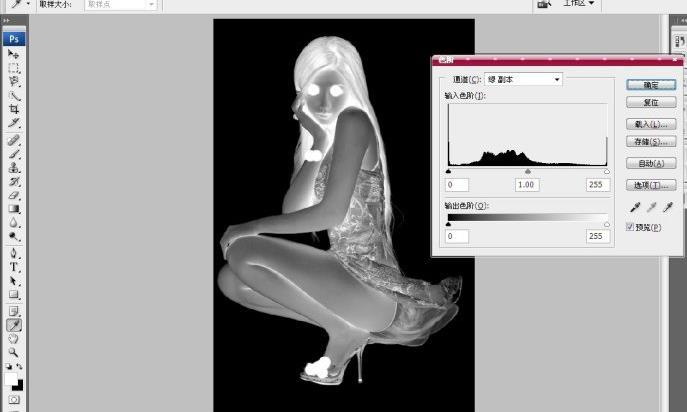
Task: Select the Rectangular Marquee tool
Action: 13,68
